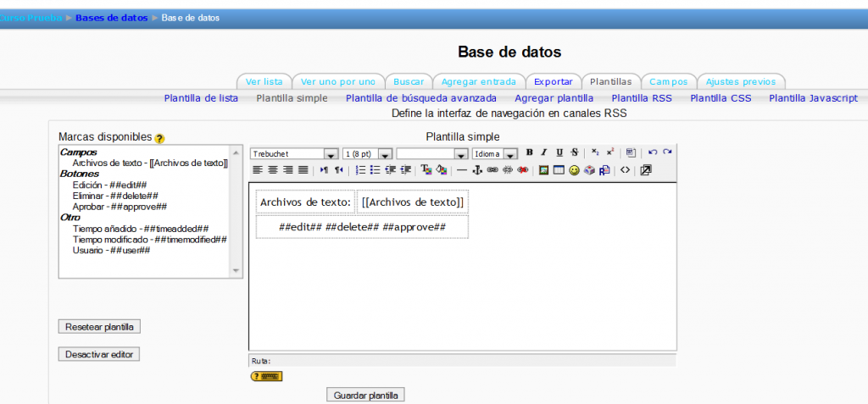Enlarge the editor to fullscreen
The image size is (868, 404).
646,170
